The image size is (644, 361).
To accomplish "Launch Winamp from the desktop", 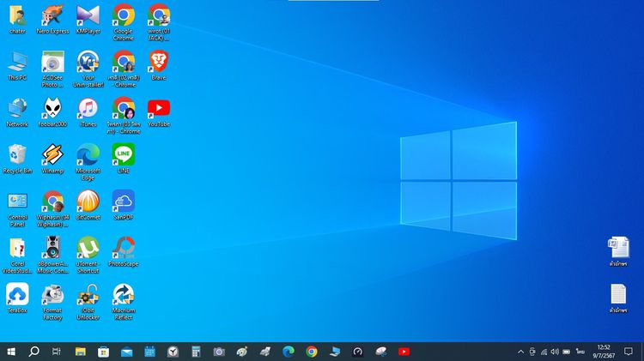I will [52, 159].
